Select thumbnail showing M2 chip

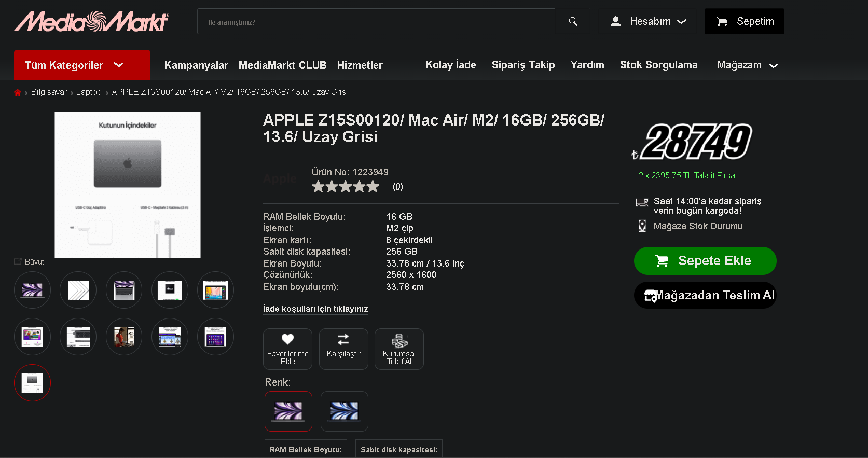(x=170, y=290)
